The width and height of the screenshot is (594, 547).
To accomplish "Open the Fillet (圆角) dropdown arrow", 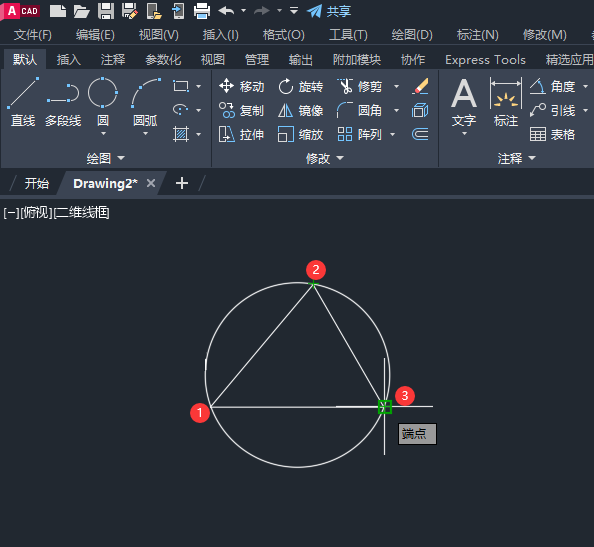I will (x=396, y=110).
